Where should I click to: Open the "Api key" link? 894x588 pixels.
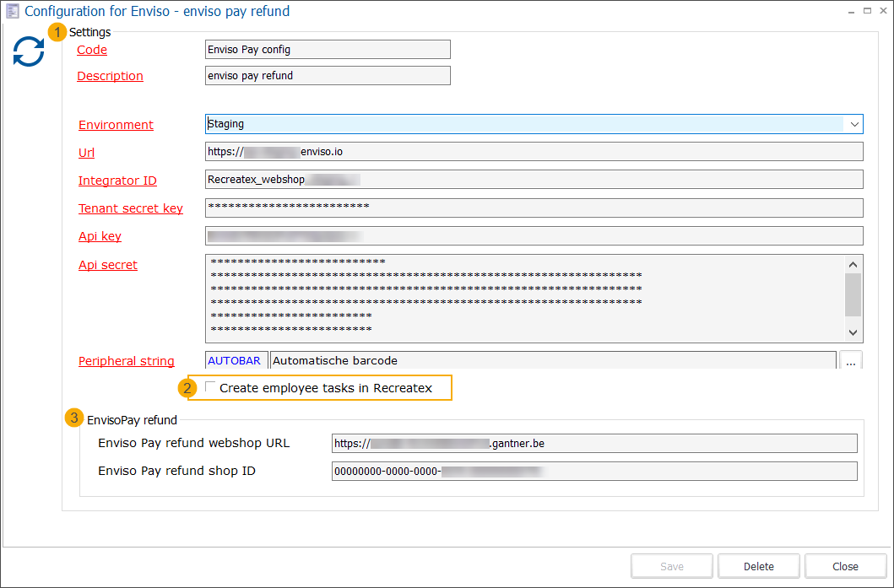pos(99,236)
